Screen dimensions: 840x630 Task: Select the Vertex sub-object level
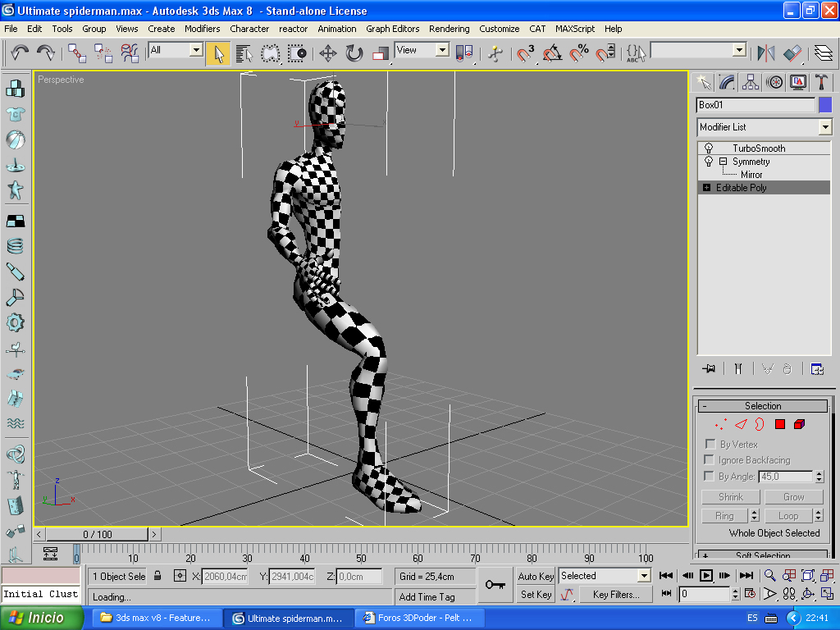[720, 424]
